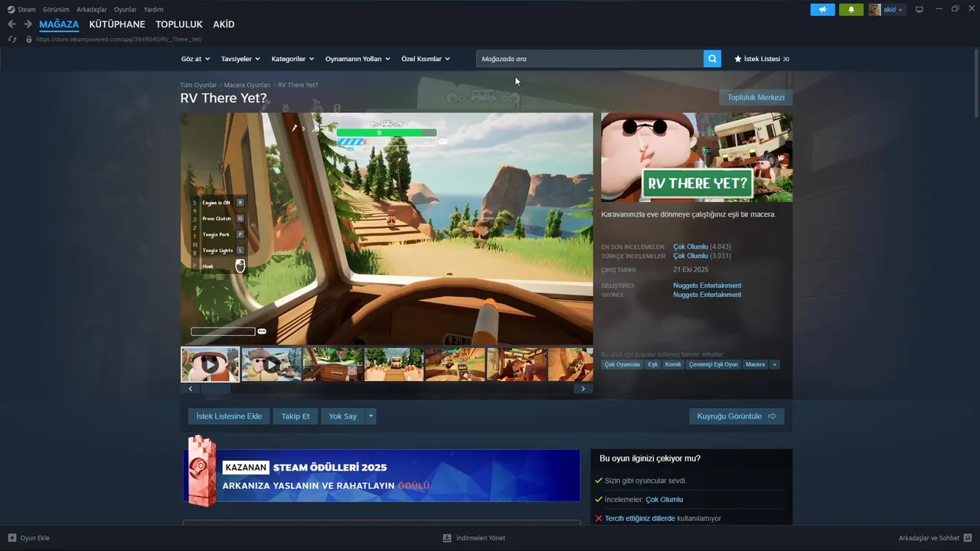Click the Takip Et button
Screen dimensions: 980x551
(296, 416)
